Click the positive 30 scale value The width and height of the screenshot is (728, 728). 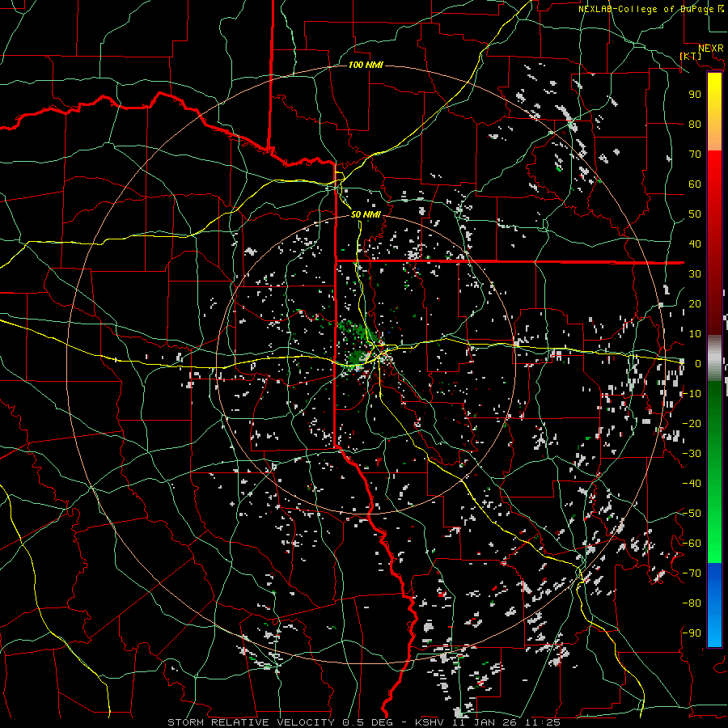click(695, 274)
